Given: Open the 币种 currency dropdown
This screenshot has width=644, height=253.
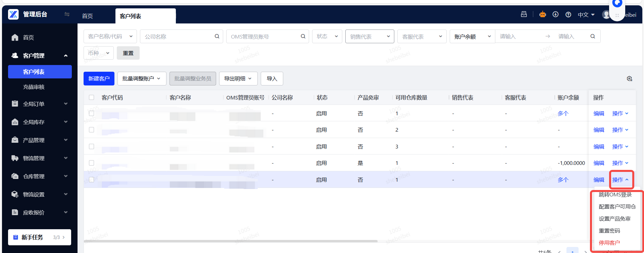Looking at the screenshot, I should (x=99, y=53).
